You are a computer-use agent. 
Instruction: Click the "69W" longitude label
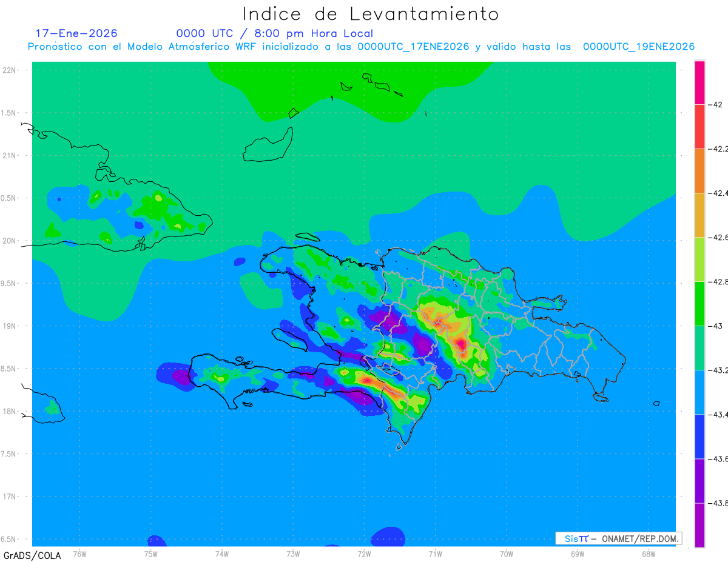point(578,554)
